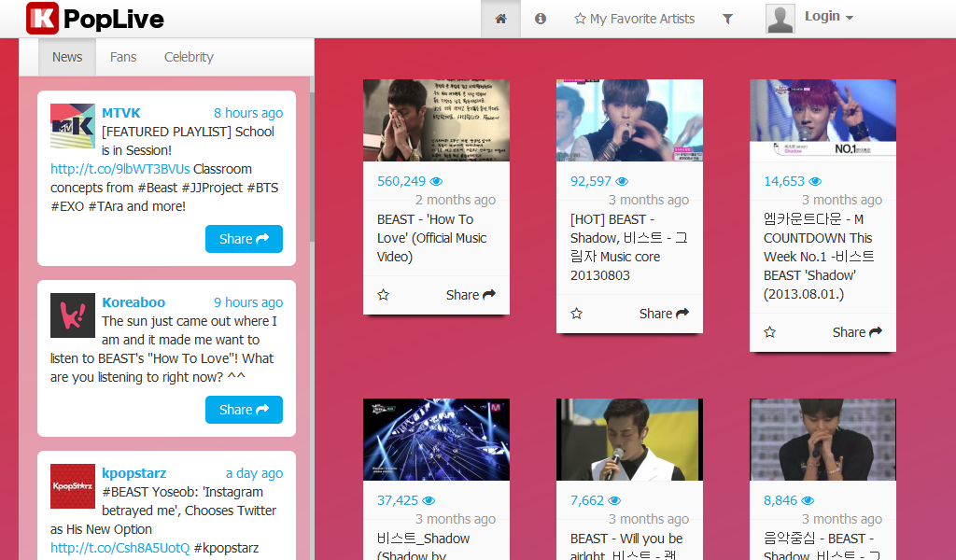Play the 음악중심 BEAST Shadow thumbnail
Viewport: 956px width, 560px height.
coord(823,440)
